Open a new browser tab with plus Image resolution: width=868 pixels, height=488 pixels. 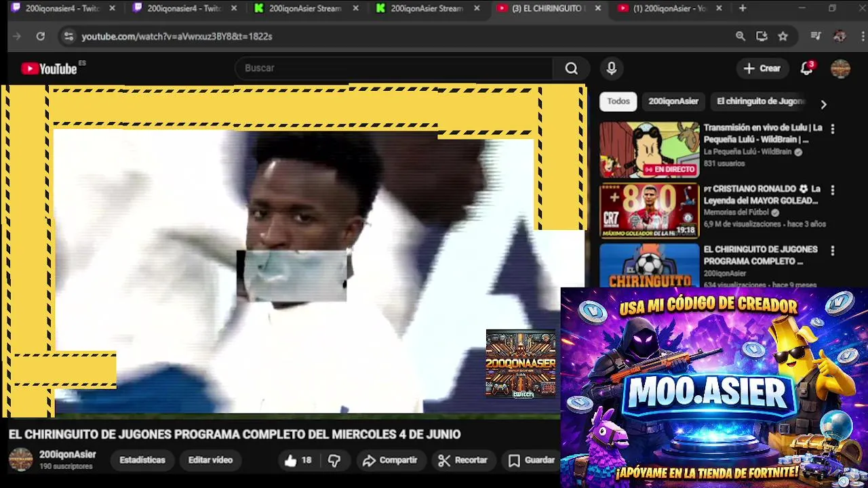743,9
